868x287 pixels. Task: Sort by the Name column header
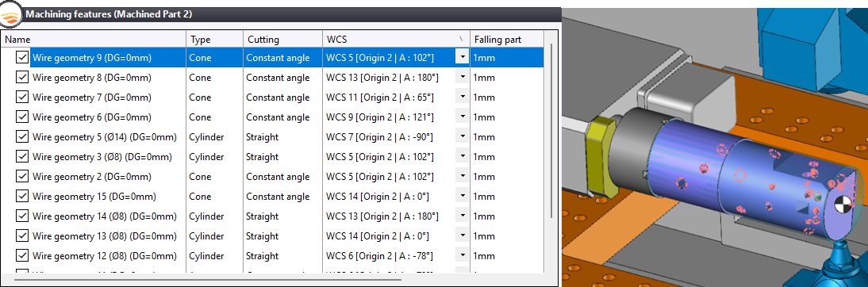(x=94, y=40)
